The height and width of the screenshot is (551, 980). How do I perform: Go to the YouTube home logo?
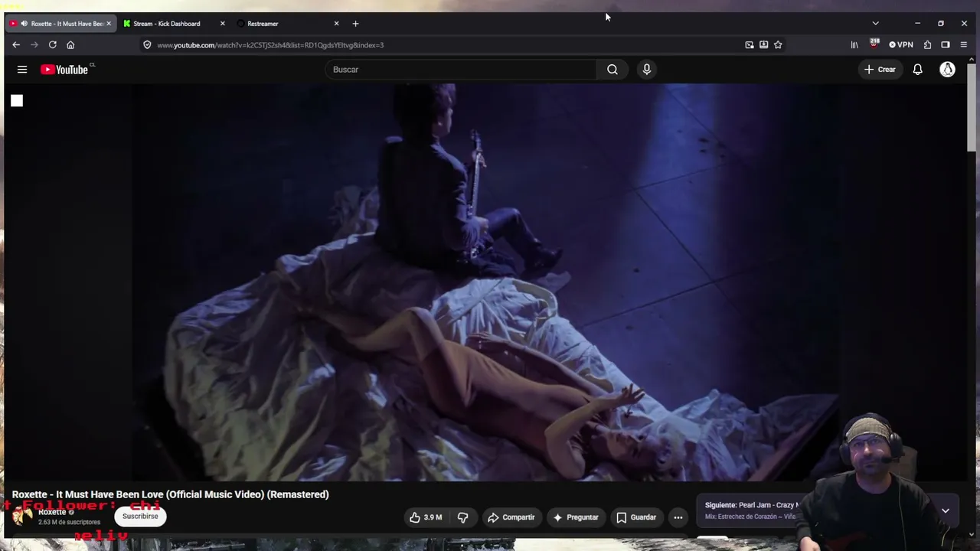click(x=64, y=70)
